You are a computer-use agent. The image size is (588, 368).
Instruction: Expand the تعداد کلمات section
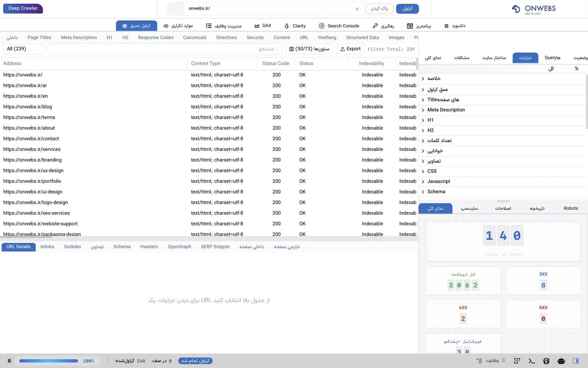502,141
